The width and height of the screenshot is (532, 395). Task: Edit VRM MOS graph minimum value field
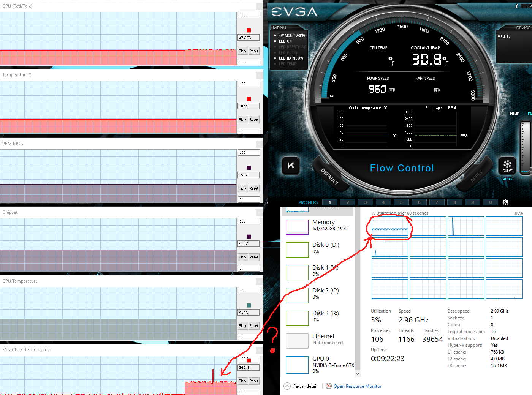coord(249,199)
